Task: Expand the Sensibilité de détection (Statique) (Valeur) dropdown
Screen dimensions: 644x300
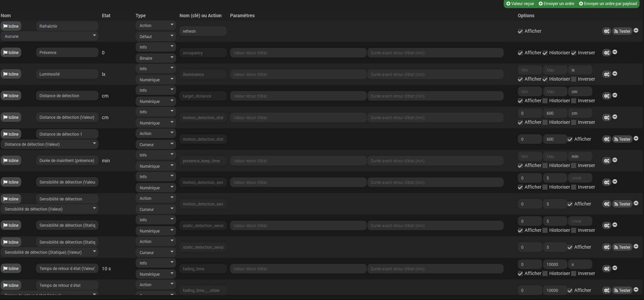Action: point(50,252)
